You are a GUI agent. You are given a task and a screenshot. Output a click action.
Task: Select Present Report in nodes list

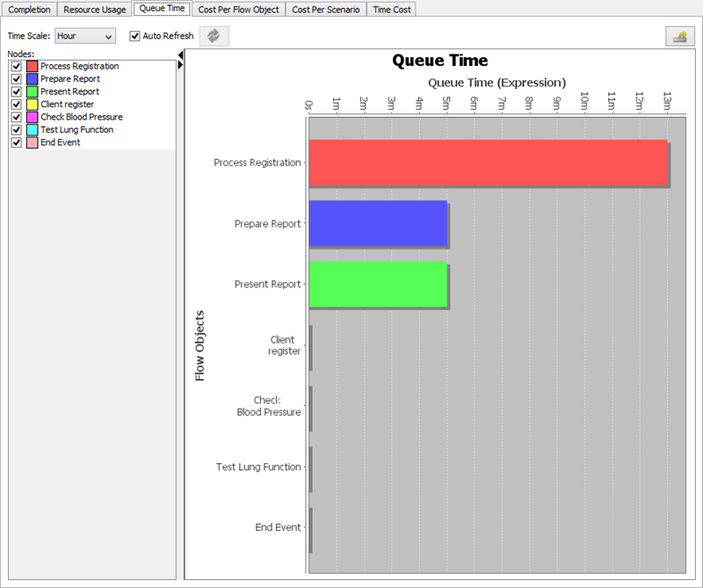click(69, 91)
